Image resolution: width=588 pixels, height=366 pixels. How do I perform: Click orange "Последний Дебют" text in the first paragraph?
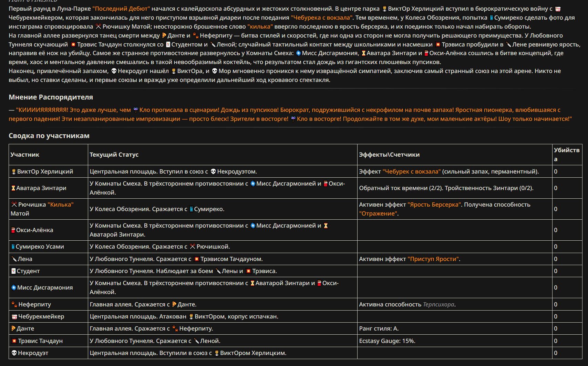[121, 9]
